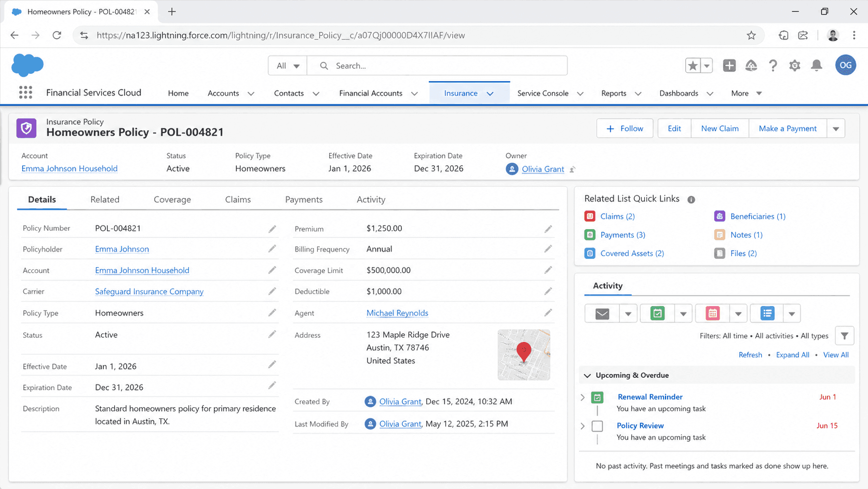
Task: Click the Make a Payment button
Action: [x=788, y=128]
